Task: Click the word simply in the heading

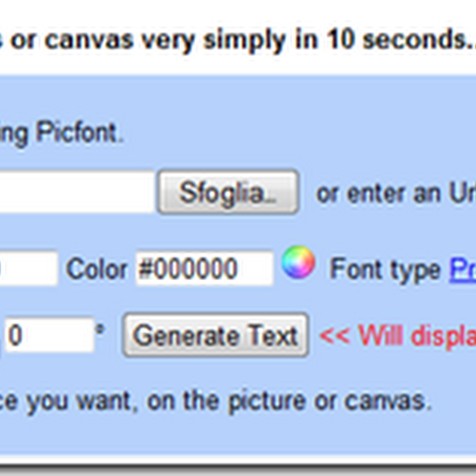Action: tap(244, 41)
